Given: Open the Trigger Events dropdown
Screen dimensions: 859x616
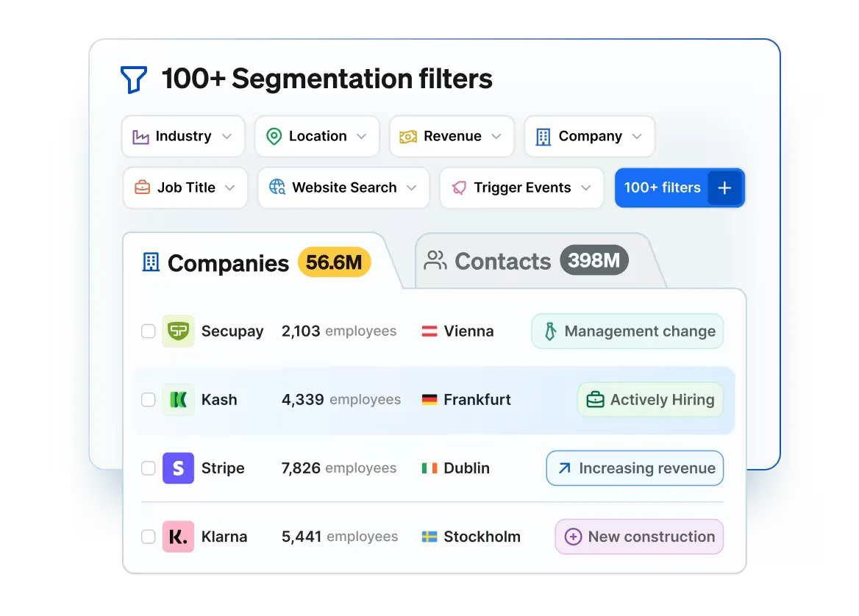Looking at the screenshot, I should [521, 188].
